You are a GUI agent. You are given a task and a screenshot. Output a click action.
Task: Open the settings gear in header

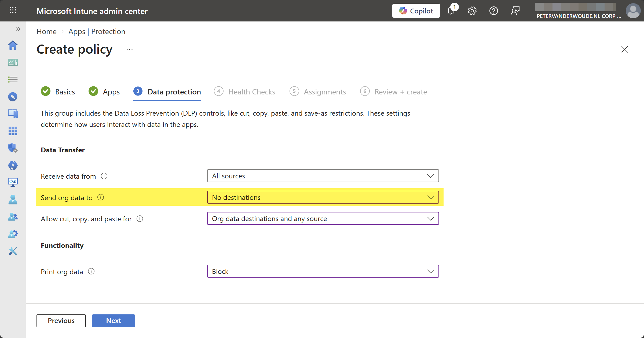pos(472,11)
